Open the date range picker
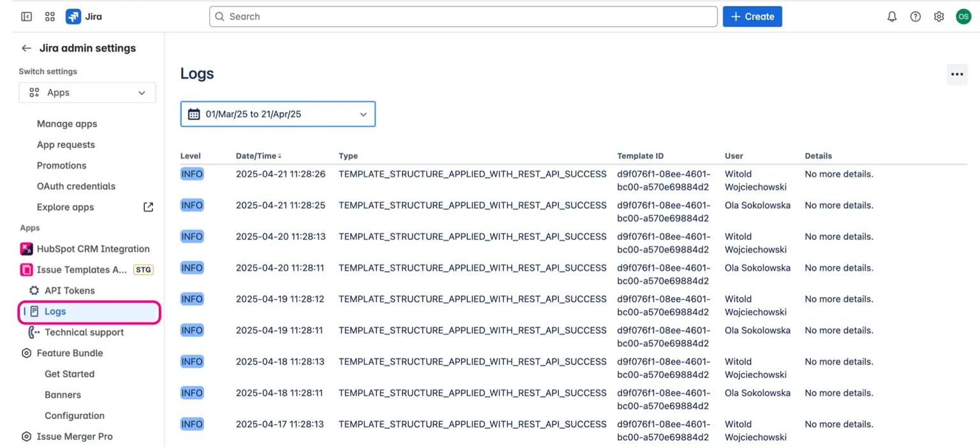This screenshot has height=447, width=980. (x=278, y=114)
